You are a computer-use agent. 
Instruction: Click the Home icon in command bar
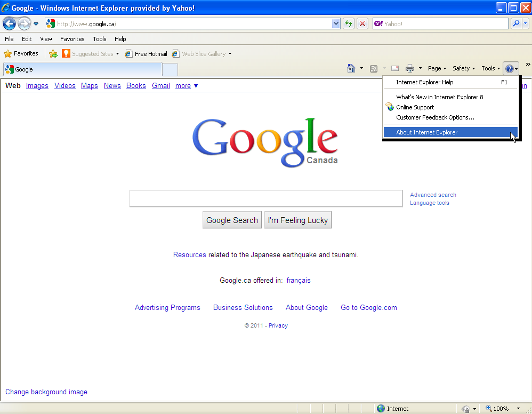351,68
